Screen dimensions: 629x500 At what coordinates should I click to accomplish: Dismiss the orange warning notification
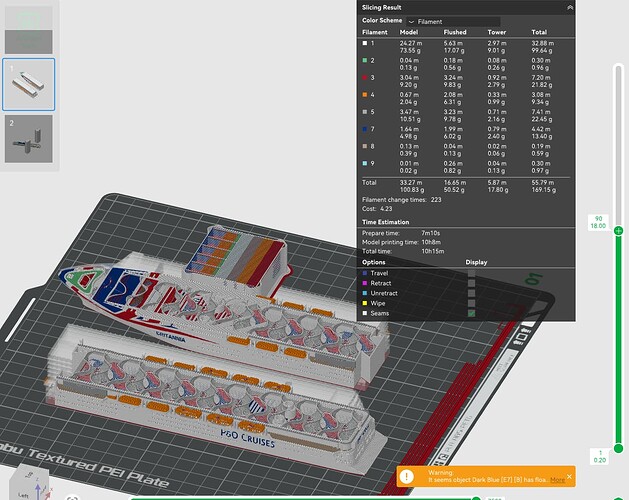click(569, 476)
